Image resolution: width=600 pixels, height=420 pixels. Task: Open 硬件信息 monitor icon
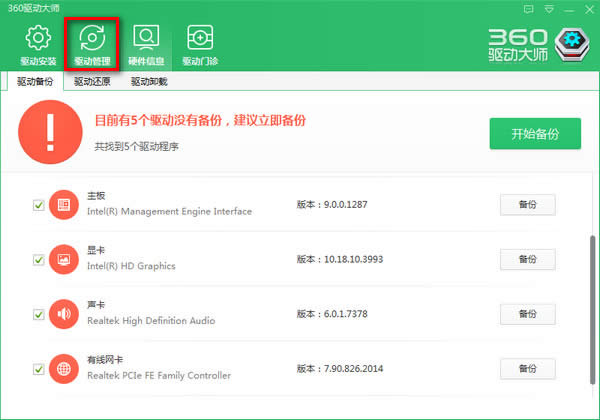[146, 37]
